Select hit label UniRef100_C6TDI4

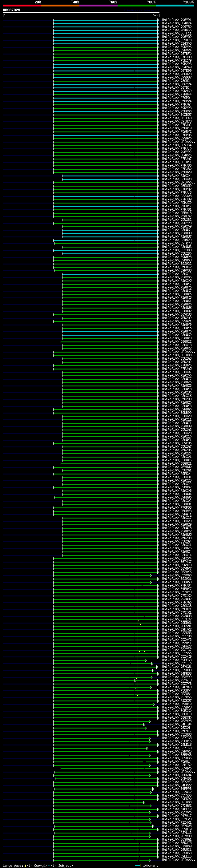pos(177,88)
